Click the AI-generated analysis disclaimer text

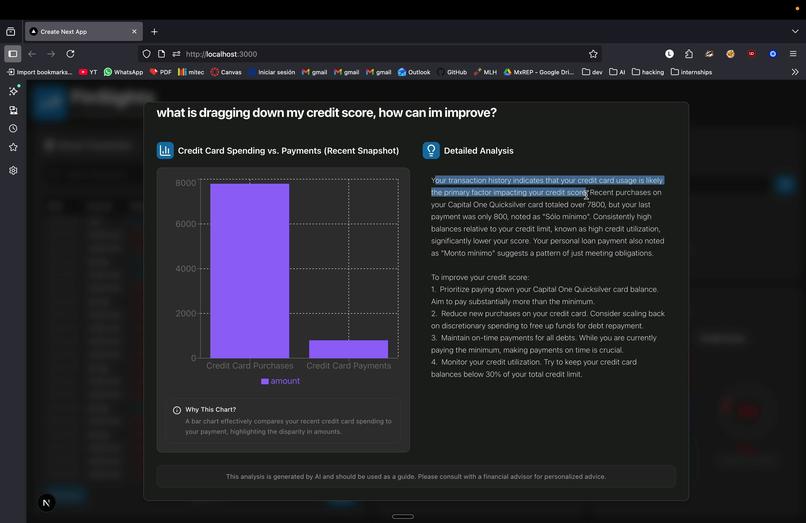pos(416,477)
